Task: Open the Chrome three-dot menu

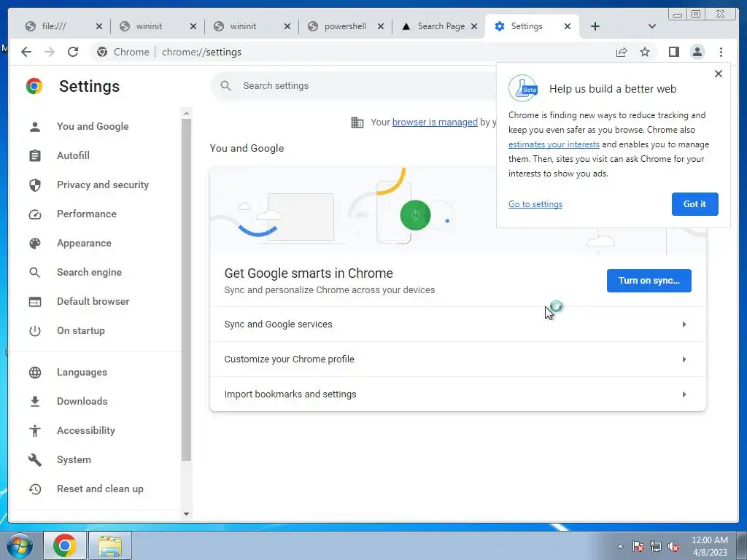Action: pyautogui.click(x=721, y=52)
